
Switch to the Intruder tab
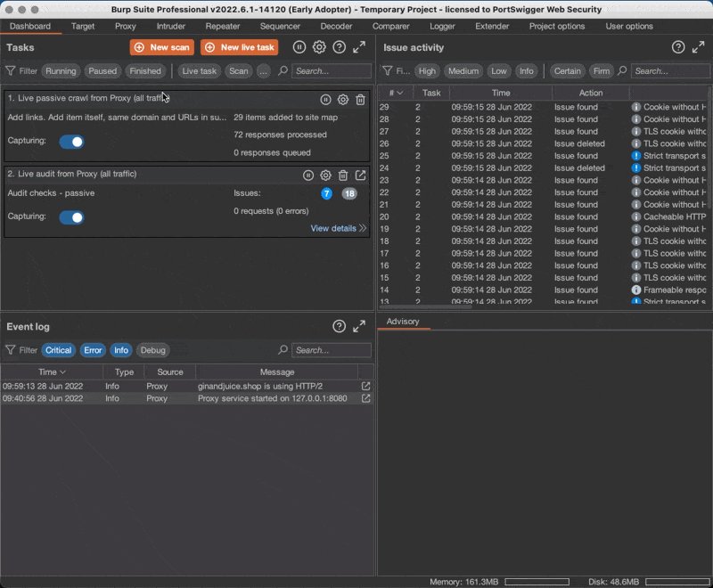tap(170, 27)
